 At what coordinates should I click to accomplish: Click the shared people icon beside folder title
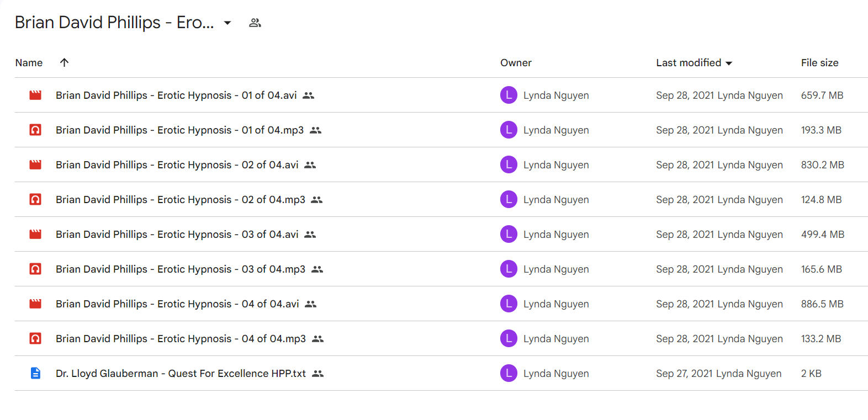coord(255,23)
